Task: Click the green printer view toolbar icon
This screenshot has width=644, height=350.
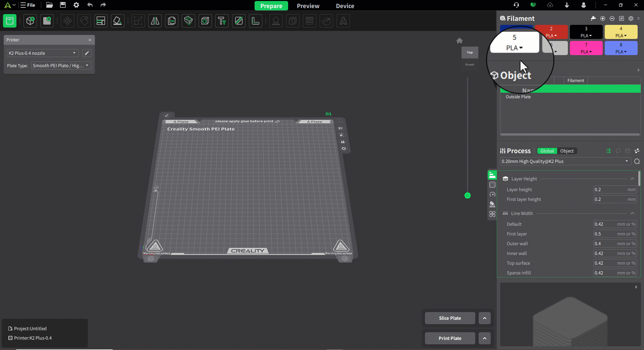Action: (10, 21)
